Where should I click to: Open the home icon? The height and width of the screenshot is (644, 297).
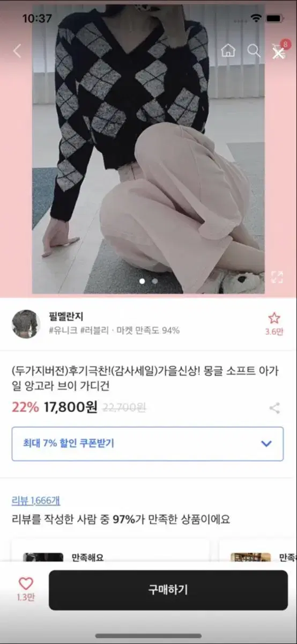pos(228,51)
